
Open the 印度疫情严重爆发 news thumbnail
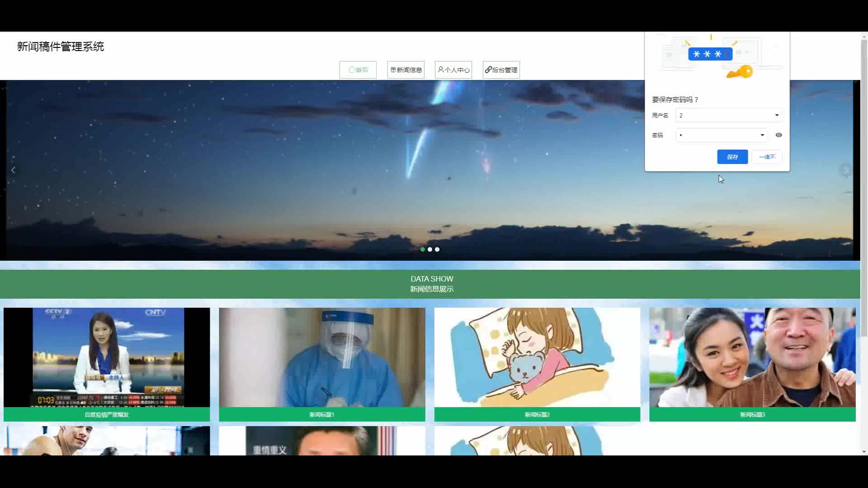point(107,357)
